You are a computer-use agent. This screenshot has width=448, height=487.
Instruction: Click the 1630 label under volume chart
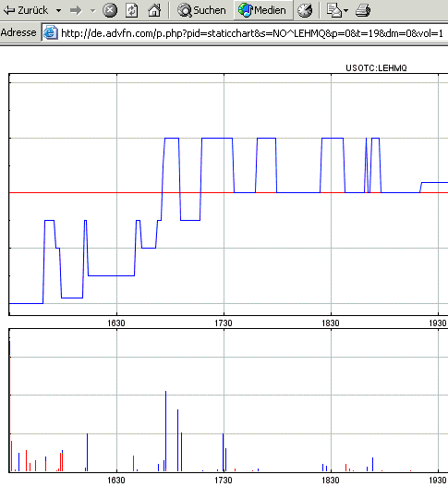(x=116, y=481)
